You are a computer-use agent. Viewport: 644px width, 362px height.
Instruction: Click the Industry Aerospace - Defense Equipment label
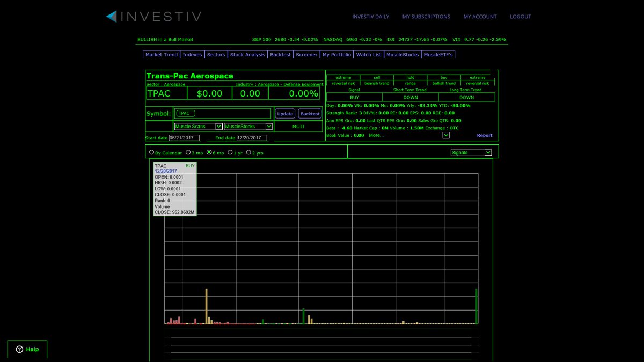coord(280,84)
